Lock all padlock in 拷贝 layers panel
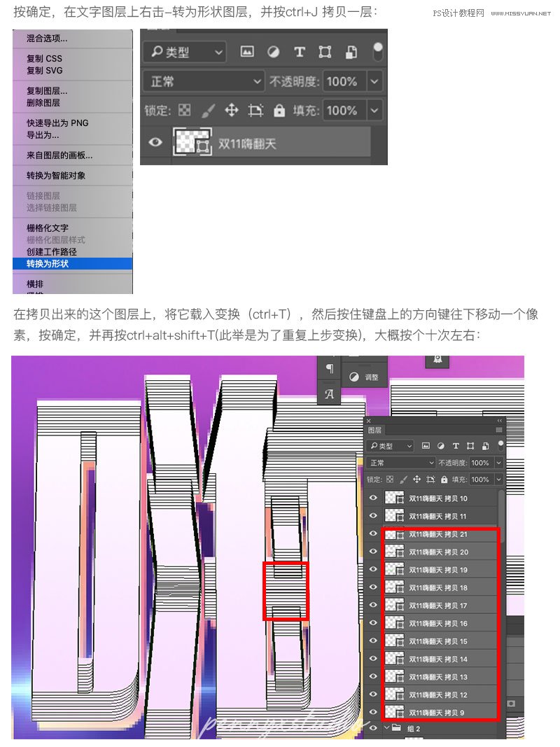560x747 pixels. (444, 480)
